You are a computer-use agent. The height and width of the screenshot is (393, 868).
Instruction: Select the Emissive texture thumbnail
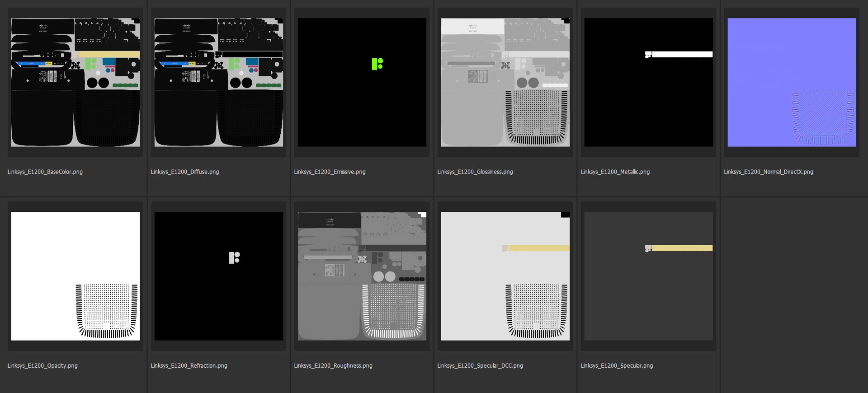pyautogui.click(x=362, y=82)
